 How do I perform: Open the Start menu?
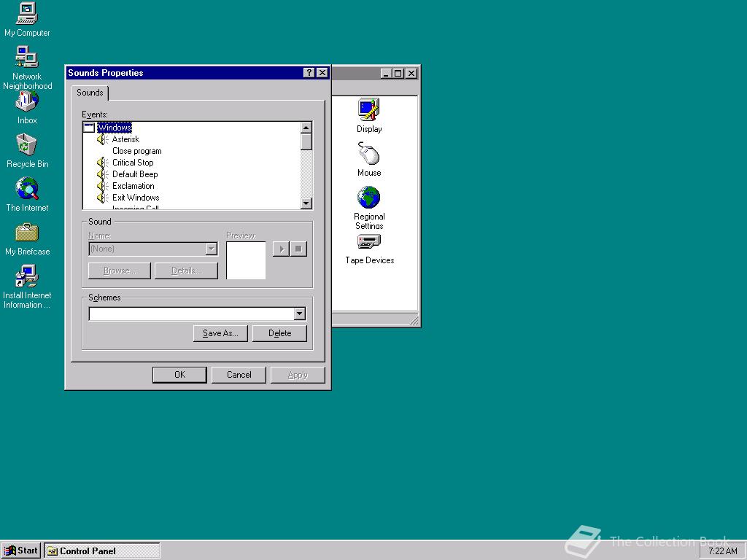pos(21,551)
